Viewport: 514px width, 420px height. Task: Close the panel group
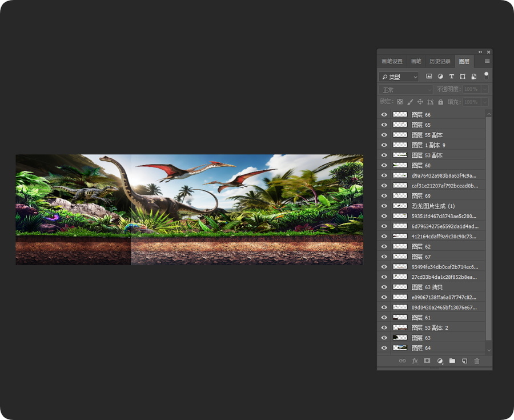[488, 52]
